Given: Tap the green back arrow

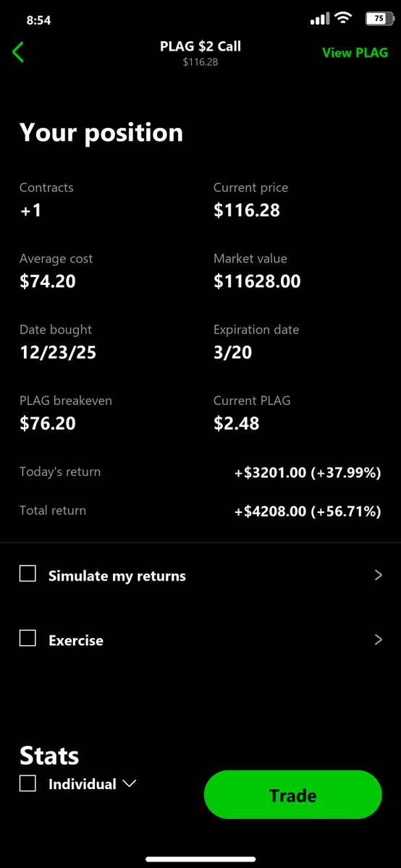Looking at the screenshot, I should [18, 52].
